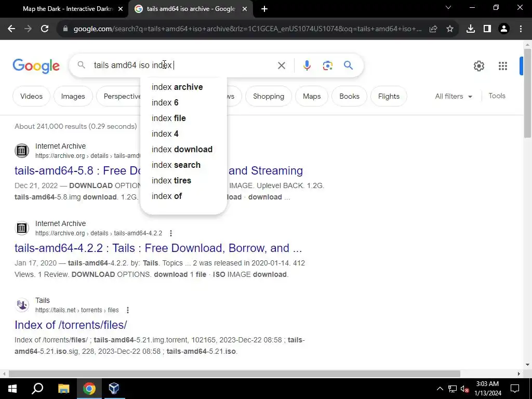Close the Map the Dark tab

pyautogui.click(x=121, y=9)
